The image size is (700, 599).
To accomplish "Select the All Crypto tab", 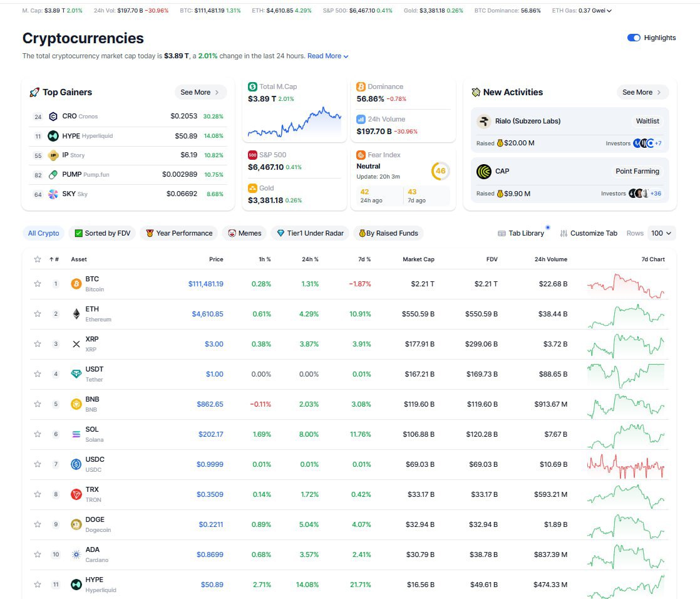I will (x=43, y=233).
